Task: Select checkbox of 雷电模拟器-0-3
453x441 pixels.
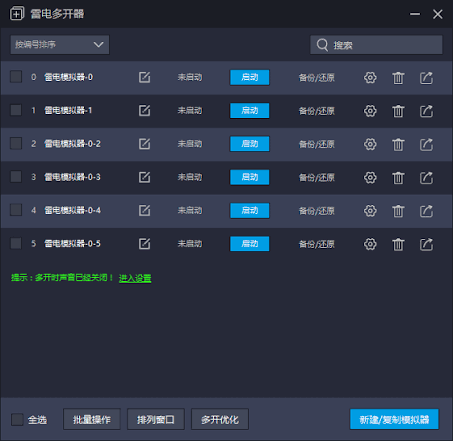Action: (16, 177)
